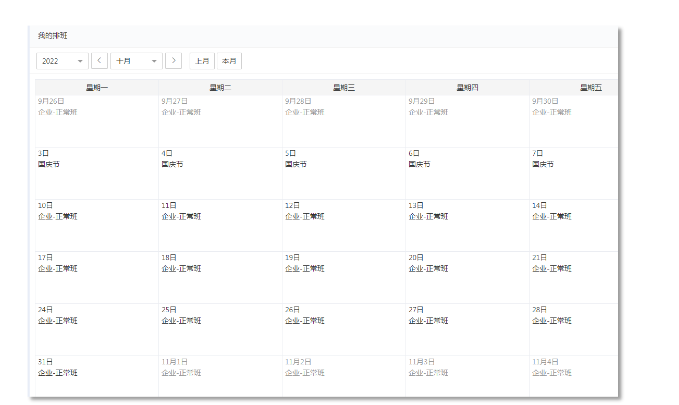The height and width of the screenshot is (405, 679).
Task: Select the 我的排班 panel title
Action: [x=52, y=36]
